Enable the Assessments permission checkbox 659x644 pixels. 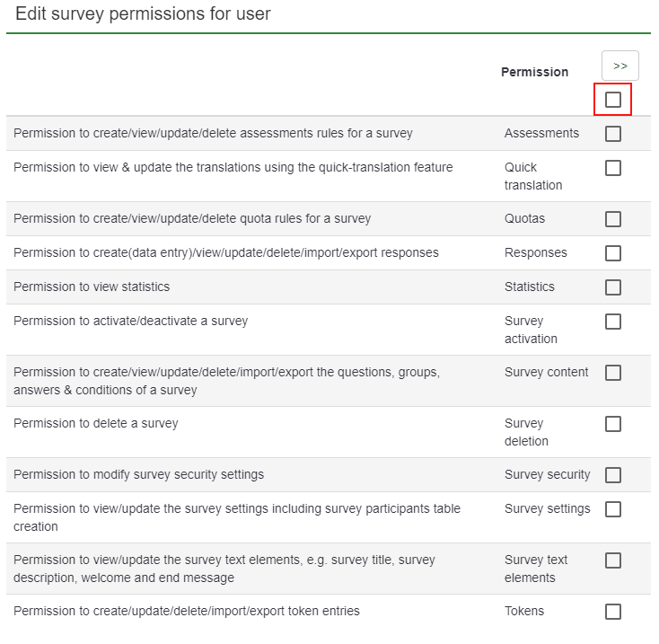point(613,134)
